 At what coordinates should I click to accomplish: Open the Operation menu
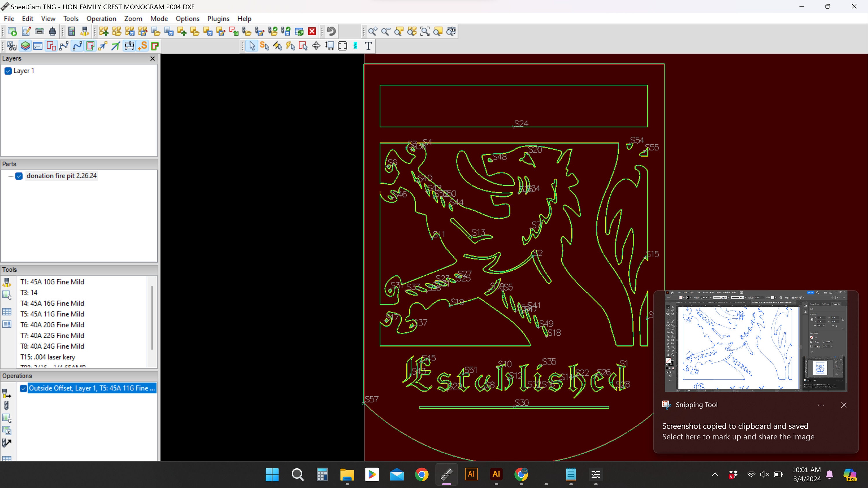click(x=101, y=19)
